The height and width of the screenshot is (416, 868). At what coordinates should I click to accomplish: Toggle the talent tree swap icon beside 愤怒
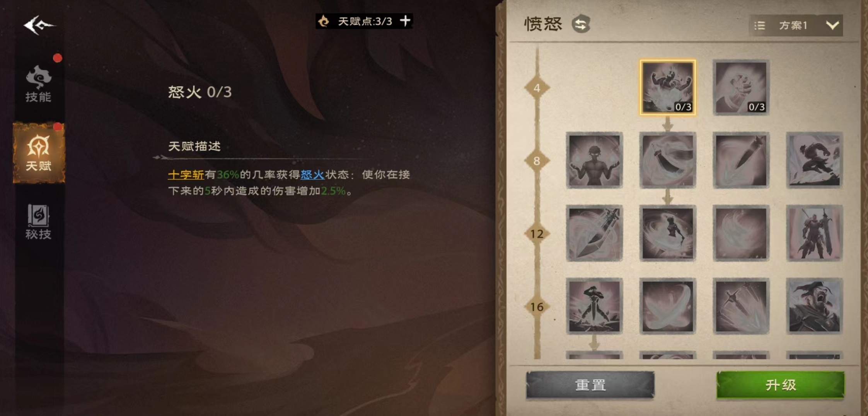(581, 24)
